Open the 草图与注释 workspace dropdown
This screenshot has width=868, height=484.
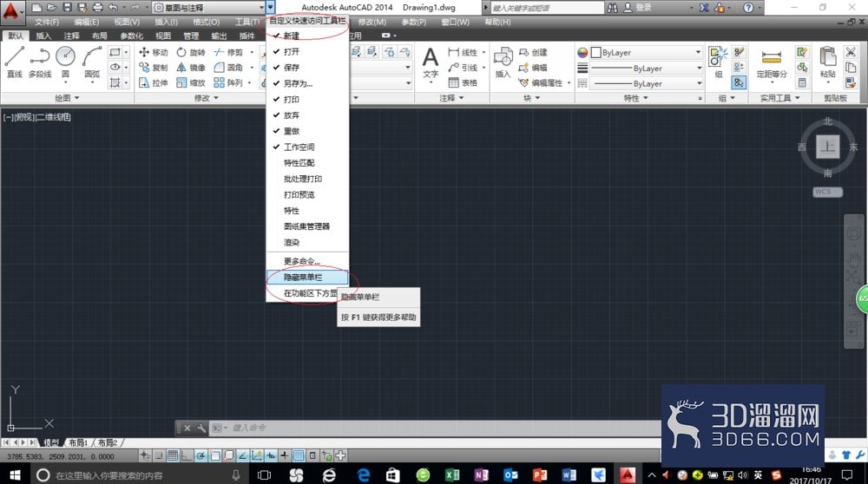point(209,7)
